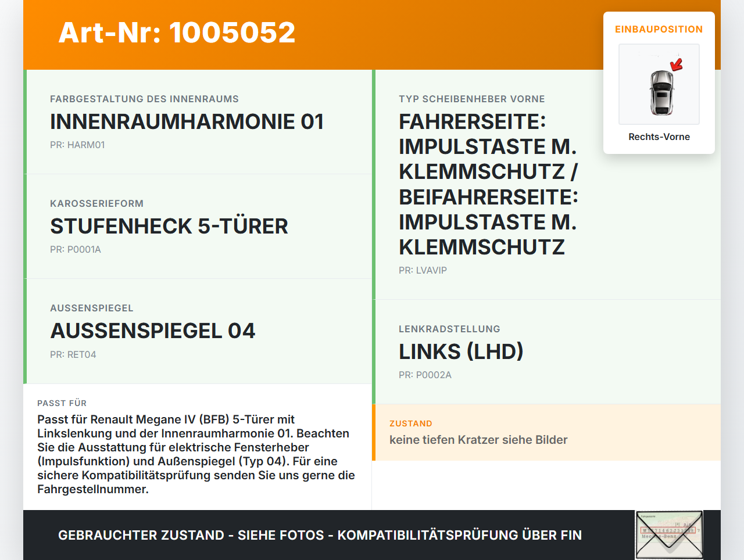Click the PASST FÜR label
744x560 pixels.
(x=62, y=403)
